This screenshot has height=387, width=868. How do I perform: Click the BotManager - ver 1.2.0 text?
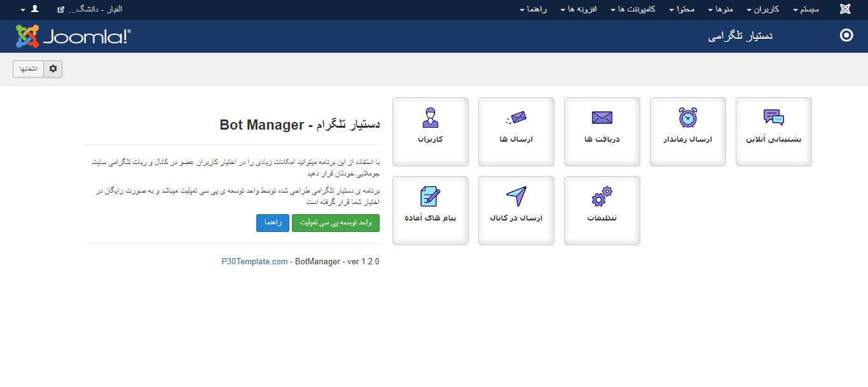(x=337, y=261)
